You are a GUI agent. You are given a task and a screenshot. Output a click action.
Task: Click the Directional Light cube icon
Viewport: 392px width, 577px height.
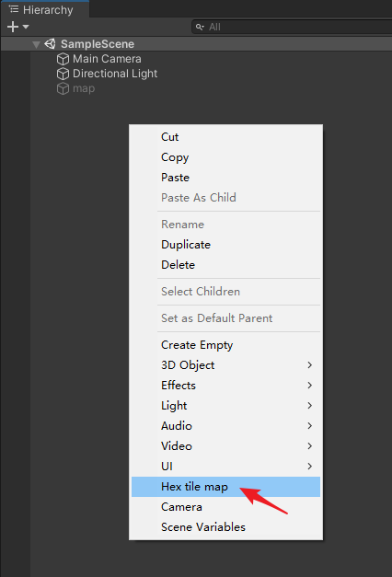[63, 74]
